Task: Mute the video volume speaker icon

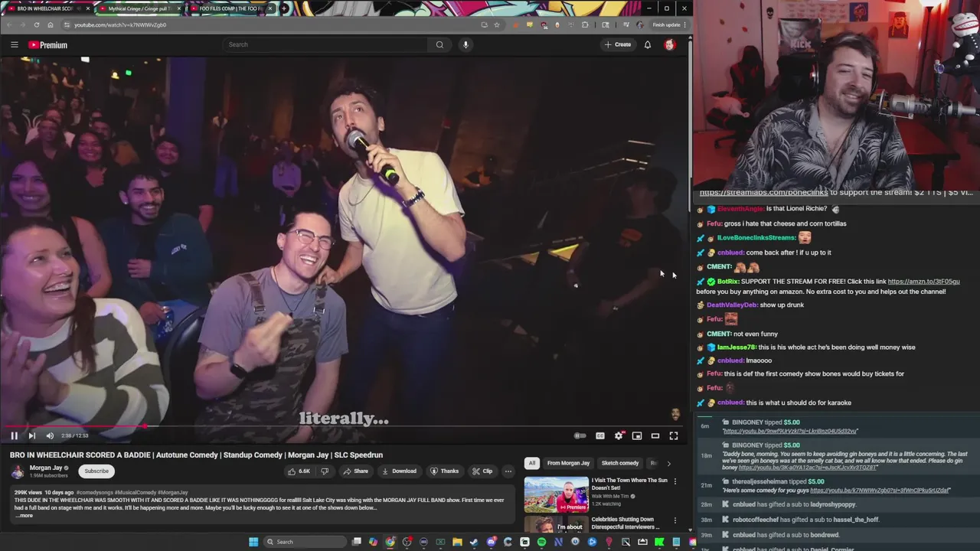Action: click(x=50, y=435)
